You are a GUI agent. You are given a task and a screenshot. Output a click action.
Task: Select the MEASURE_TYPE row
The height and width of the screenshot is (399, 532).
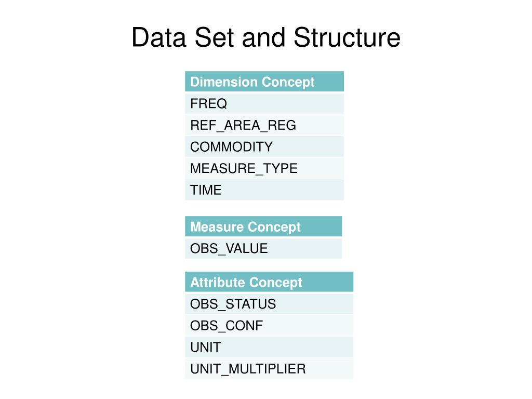point(264,168)
